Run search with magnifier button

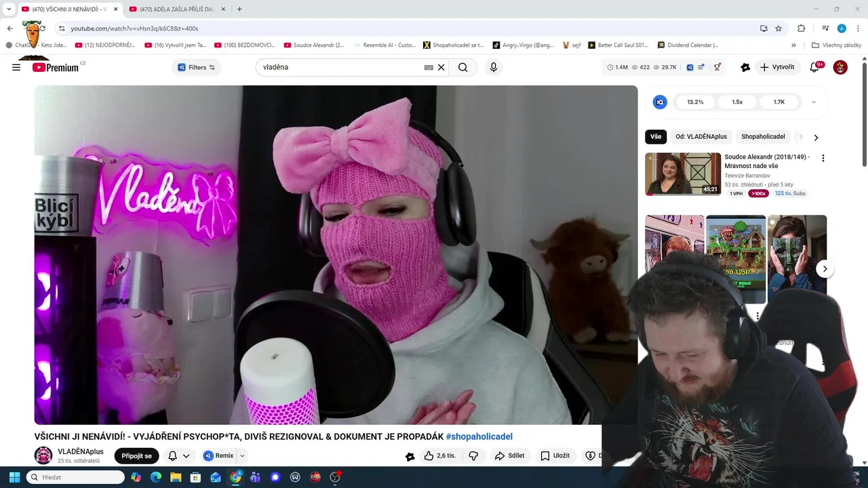pyautogui.click(x=463, y=67)
